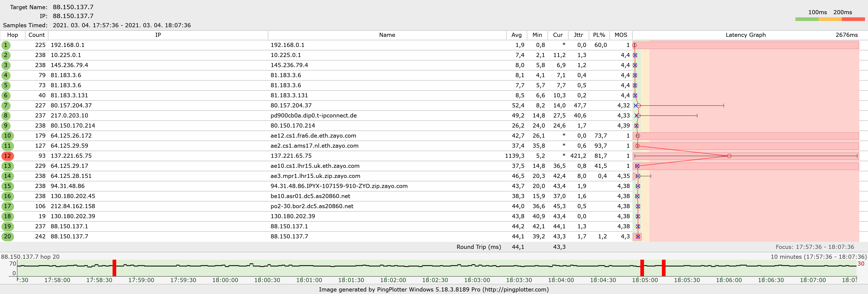Click the red loss marker near 18:05:00

pyautogui.click(x=642, y=268)
